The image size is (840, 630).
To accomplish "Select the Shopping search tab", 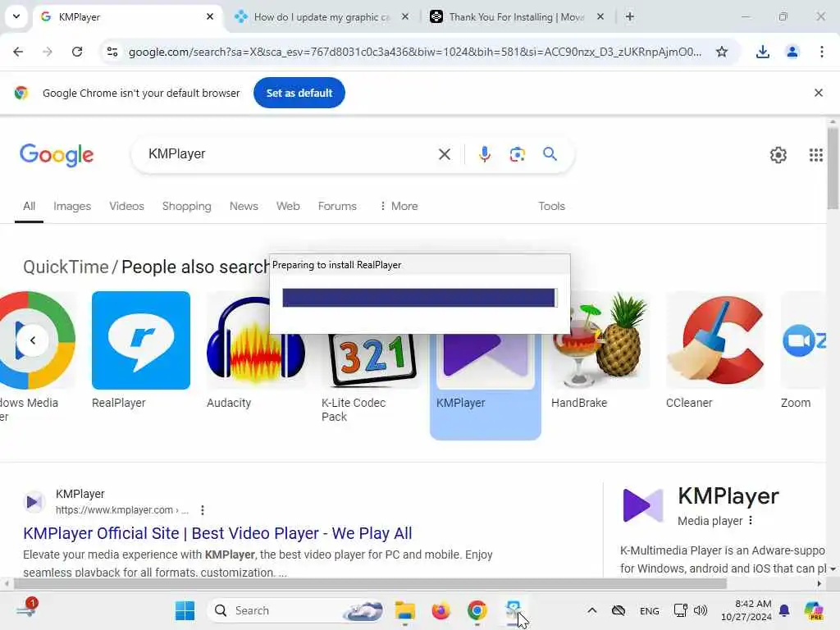I will tap(186, 206).
